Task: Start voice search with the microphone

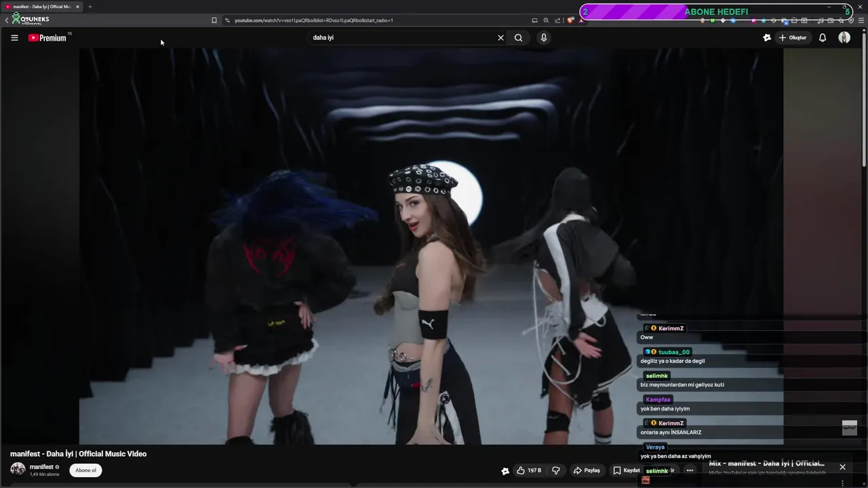Action: click(x=543, y=38)
